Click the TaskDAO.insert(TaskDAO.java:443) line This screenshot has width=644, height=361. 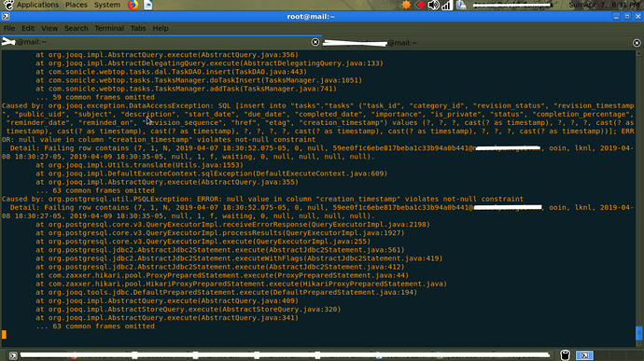pos(171,72)
